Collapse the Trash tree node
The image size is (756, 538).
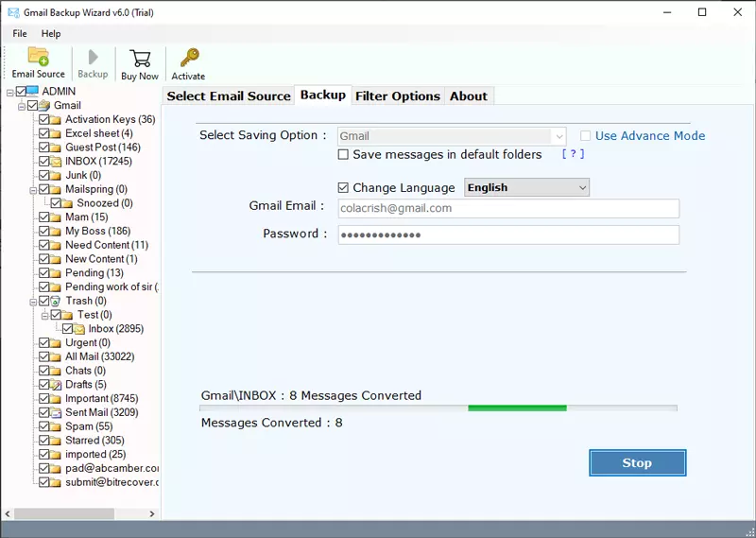point(33,303)
